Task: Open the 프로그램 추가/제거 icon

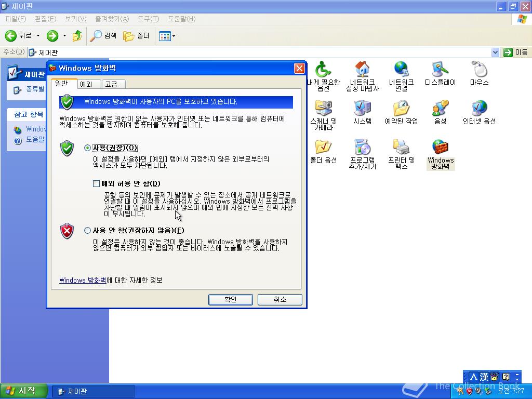Action: click(362, 154)
